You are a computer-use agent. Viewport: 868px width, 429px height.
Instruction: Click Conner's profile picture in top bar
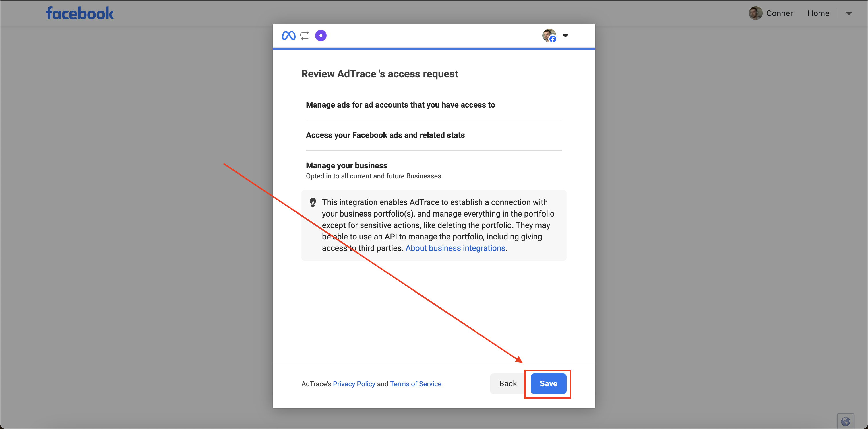coord(755,13)
